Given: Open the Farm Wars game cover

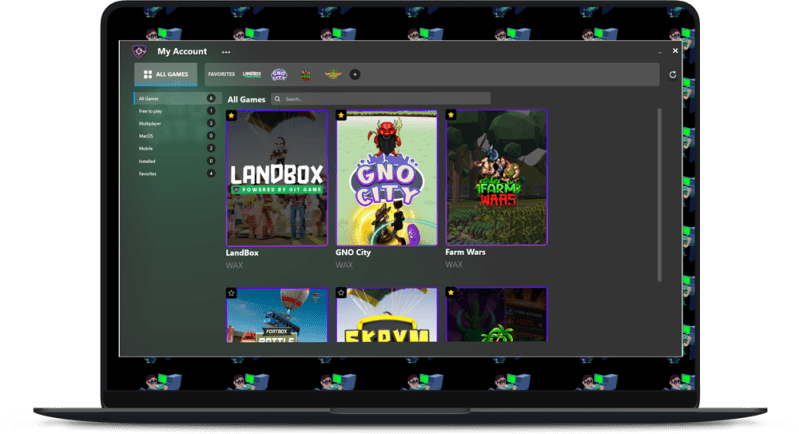Looking at the screenshot, I should 497,177.
